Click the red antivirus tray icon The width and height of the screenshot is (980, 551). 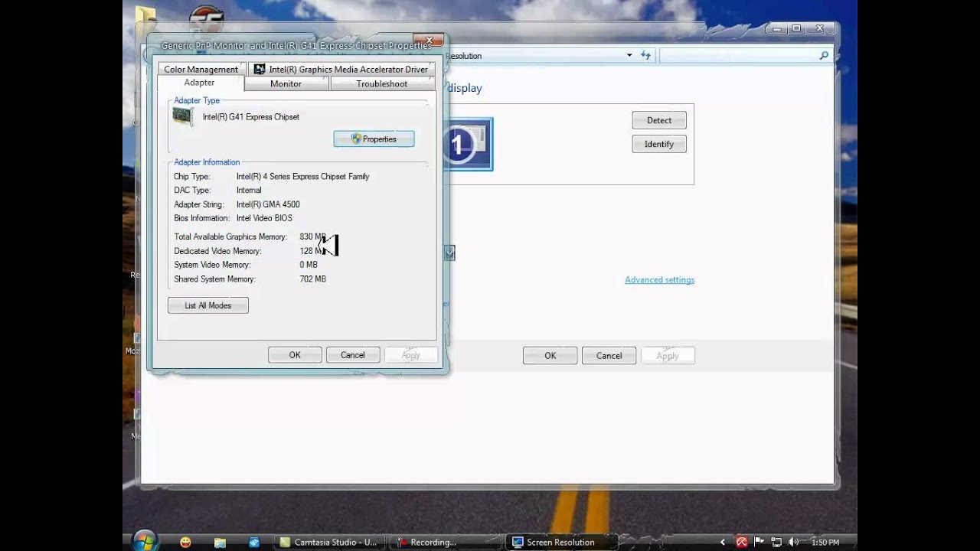(x=741, y=542)
